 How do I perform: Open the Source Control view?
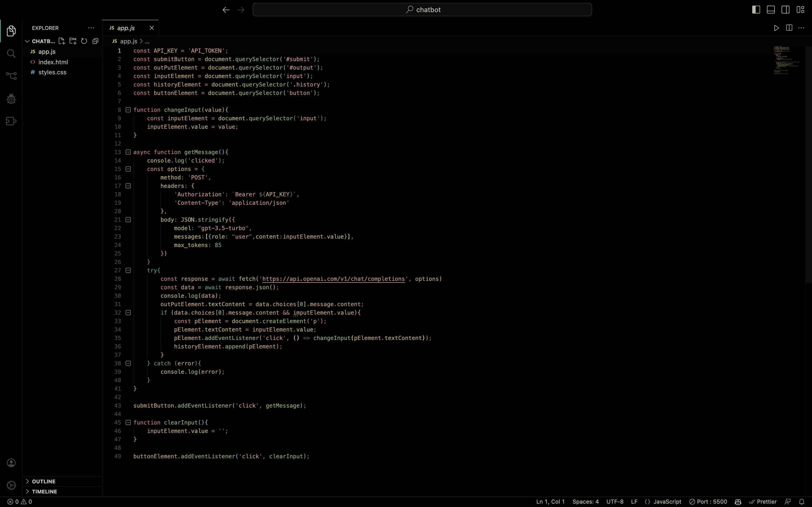pos(11,76)
